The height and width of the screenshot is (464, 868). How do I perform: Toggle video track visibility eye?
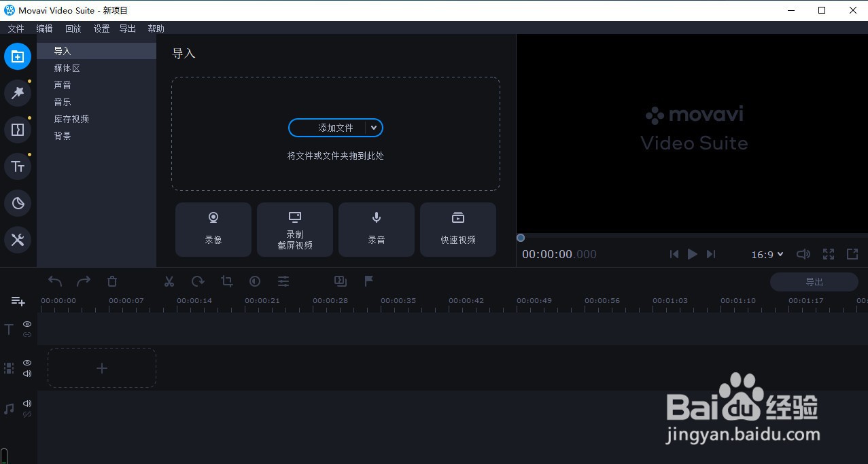[27, 363]
